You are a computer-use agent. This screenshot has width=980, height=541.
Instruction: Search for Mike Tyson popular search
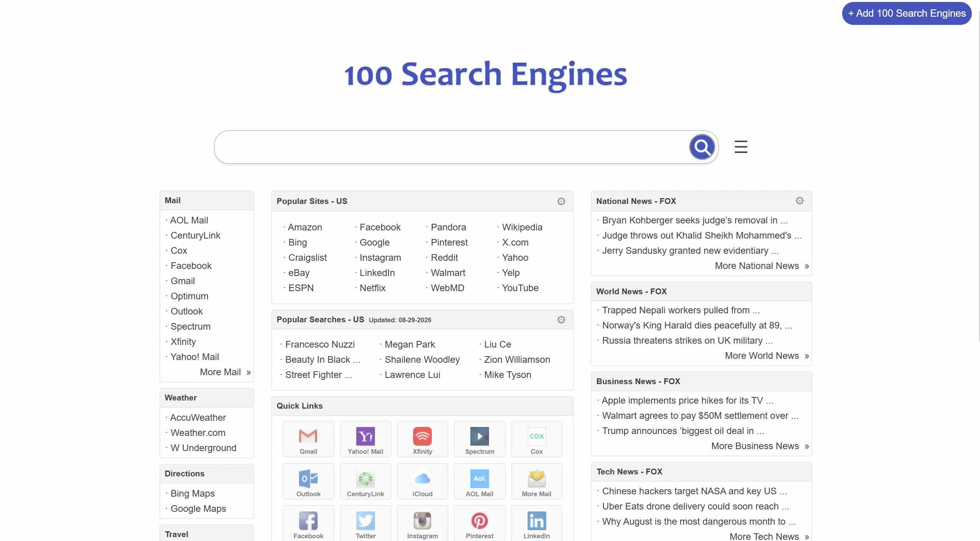(507, 375)
